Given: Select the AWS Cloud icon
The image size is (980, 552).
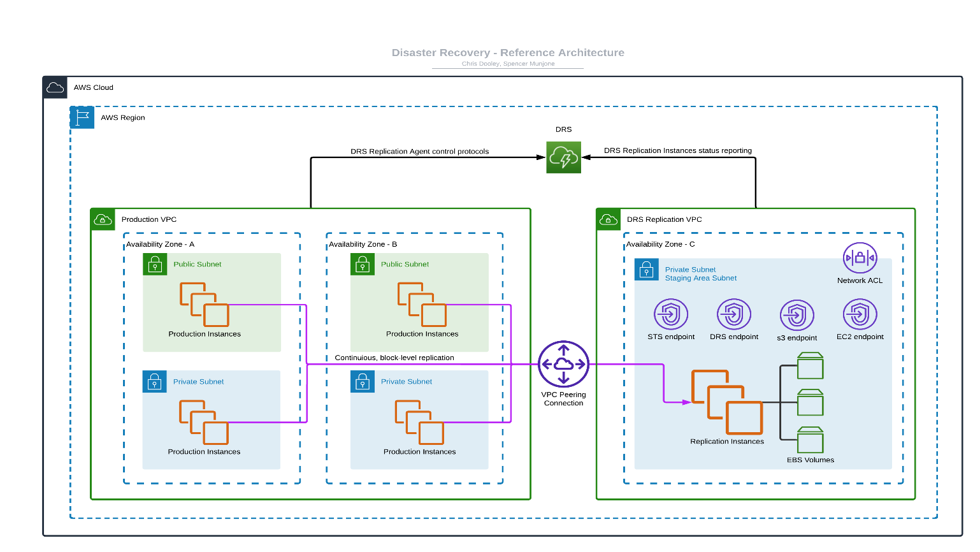Looking at the screenshot, I should [x=55, y=87].
